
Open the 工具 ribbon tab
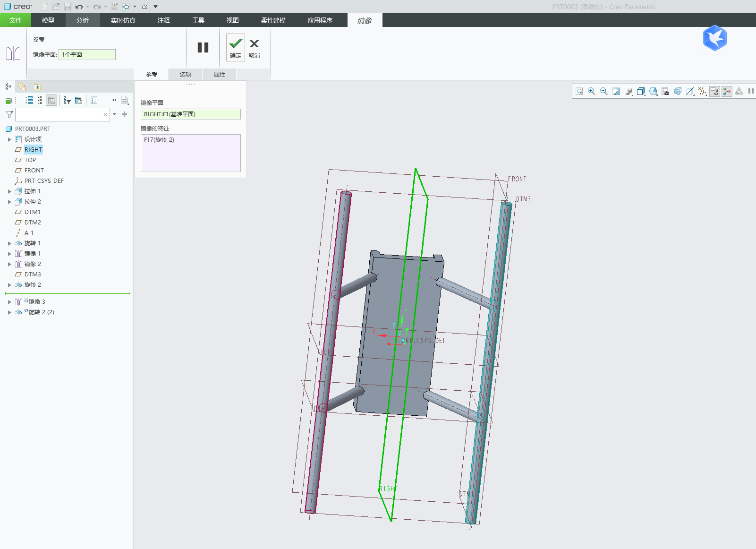pyautogui.click(x=198, y=20)
